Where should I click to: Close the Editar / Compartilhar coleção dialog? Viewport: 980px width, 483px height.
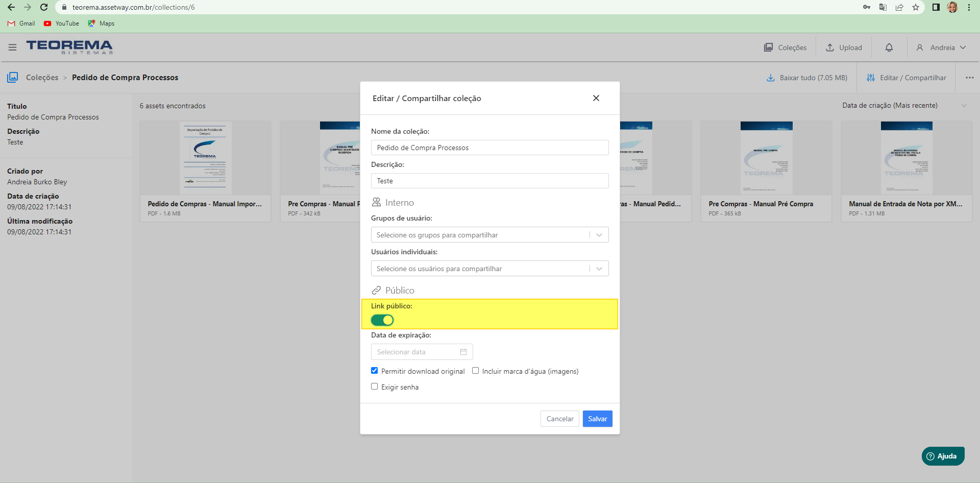pyautogui.click(x=596, y=98)
